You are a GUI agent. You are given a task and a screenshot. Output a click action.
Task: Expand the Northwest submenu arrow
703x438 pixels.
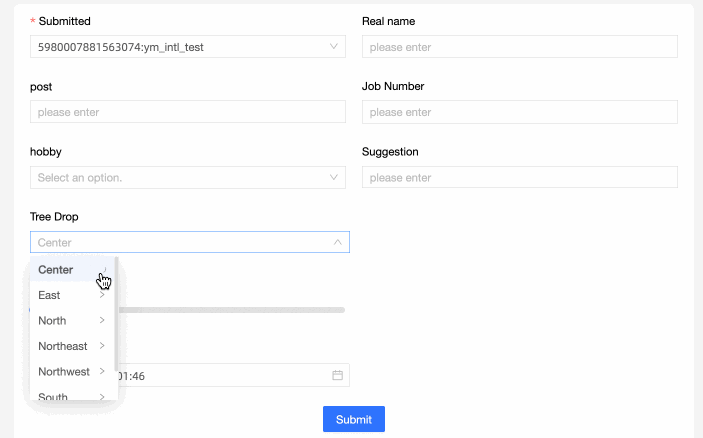tap(102, 371)
